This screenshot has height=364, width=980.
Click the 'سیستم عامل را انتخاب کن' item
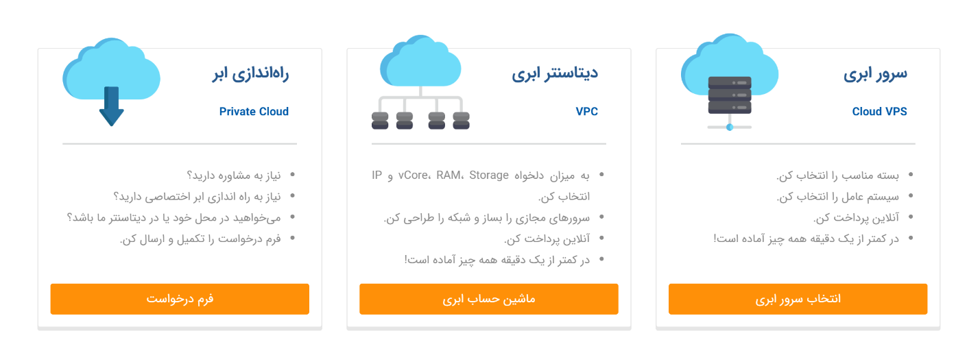tap(841, 197)
